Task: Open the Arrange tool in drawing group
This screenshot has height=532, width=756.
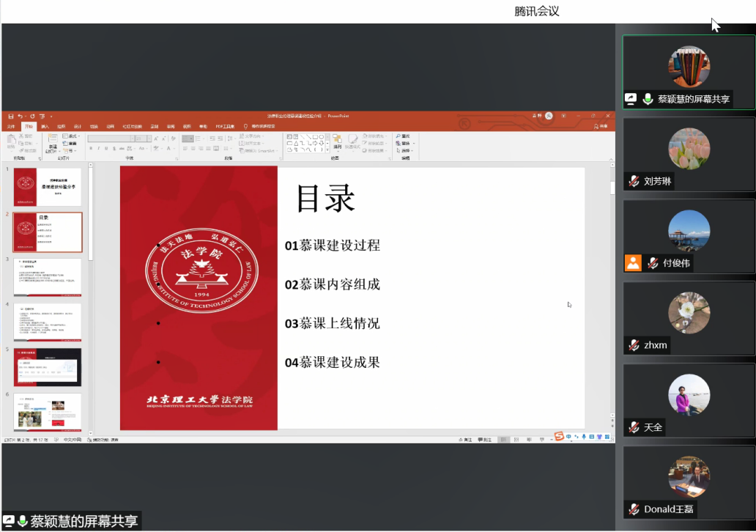Action: click(x=337, y=141)
